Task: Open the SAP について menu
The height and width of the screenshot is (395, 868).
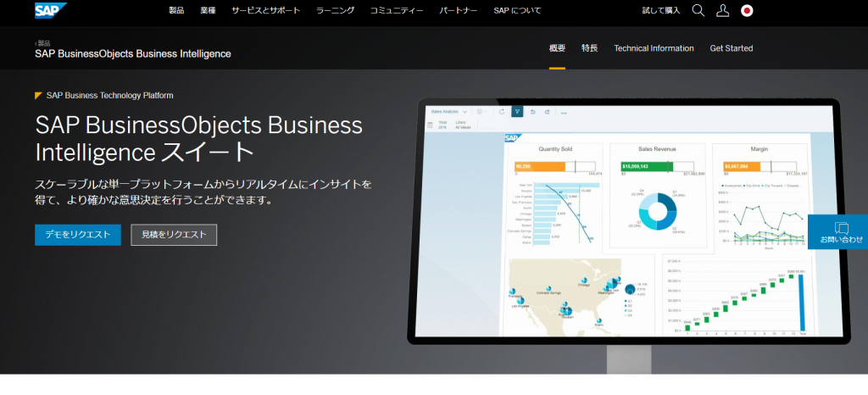Action: 517,10
